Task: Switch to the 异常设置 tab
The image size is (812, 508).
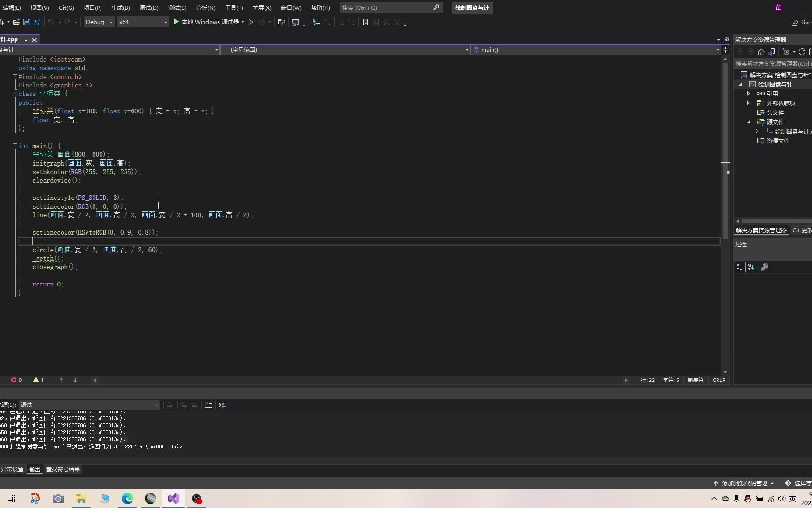Action: coord(12,469)
